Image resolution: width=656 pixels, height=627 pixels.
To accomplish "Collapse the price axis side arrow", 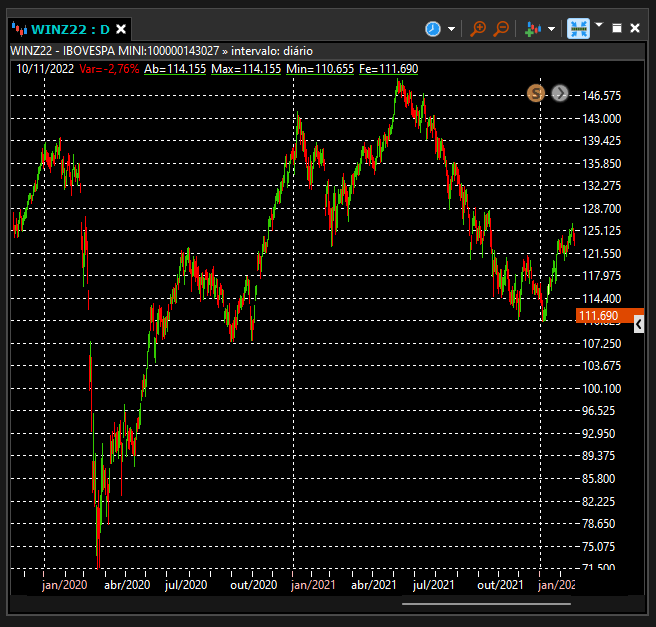I will point(639,324).
